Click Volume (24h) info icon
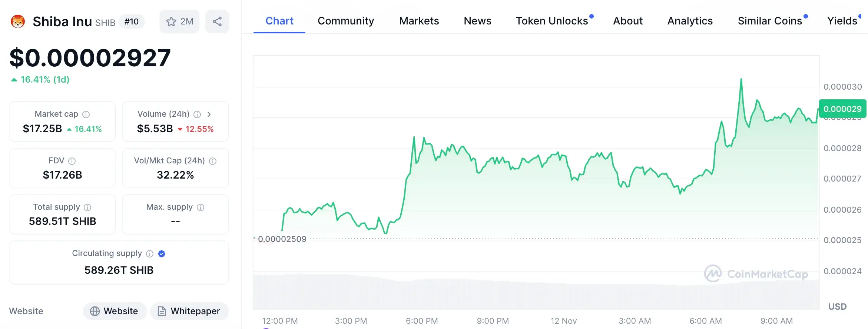The width and height of the screenshot is (868, 329). pyautogui.click(x=197, y=114)
